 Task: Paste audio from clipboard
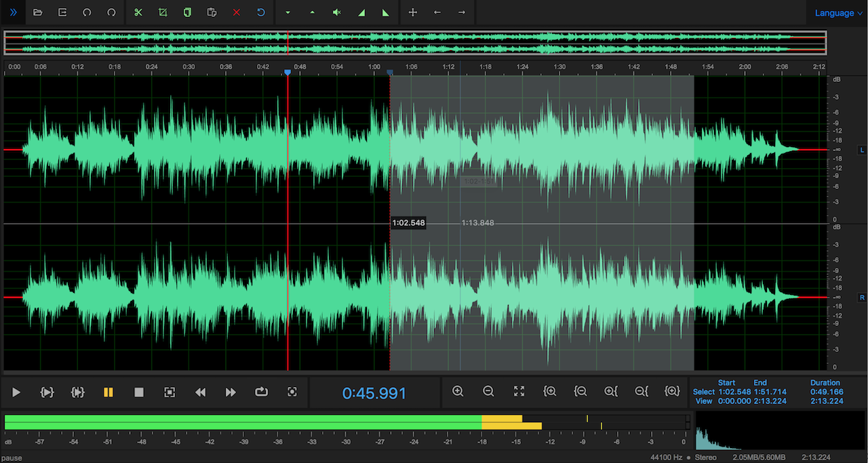pos(212,12)
